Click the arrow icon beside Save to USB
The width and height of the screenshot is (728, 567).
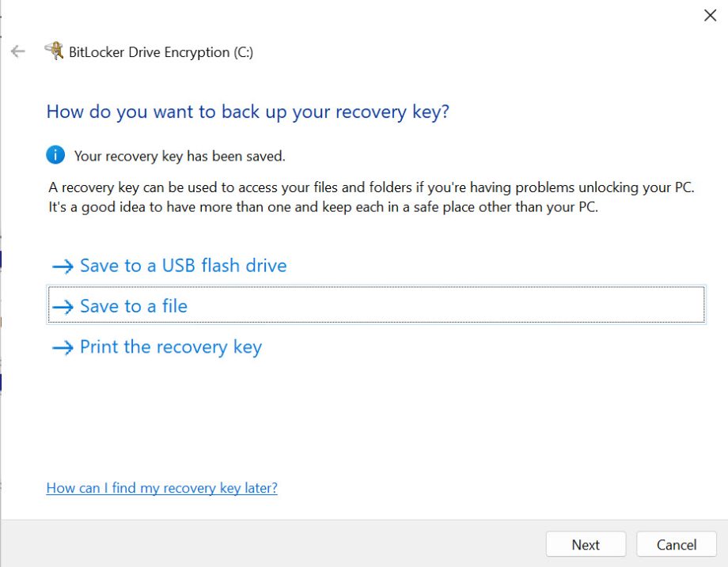pos(63,266)
